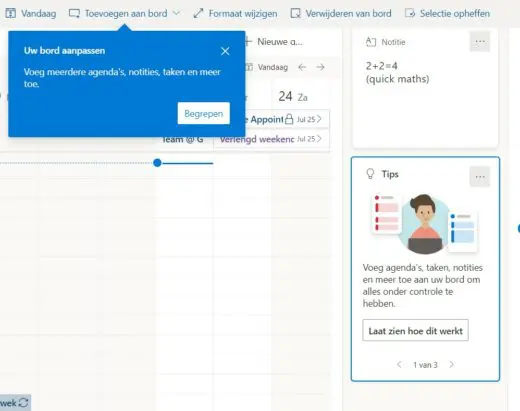This screenshot has height=411, width=520.
Task: Select Formaat wijzigen resize option
Action: tap(235, 13)
